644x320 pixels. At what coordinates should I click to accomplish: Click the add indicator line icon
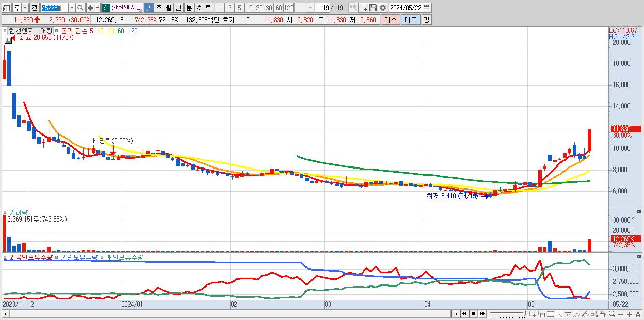coord(363,8)
